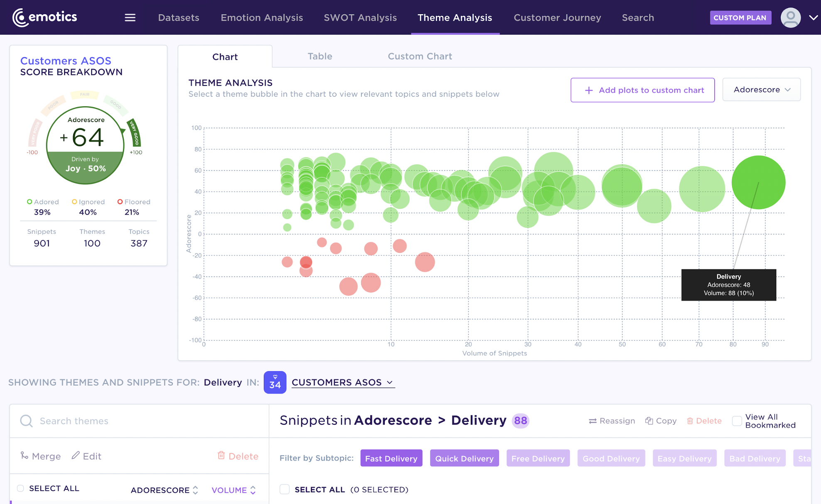Click the user avatar icon

790,17
